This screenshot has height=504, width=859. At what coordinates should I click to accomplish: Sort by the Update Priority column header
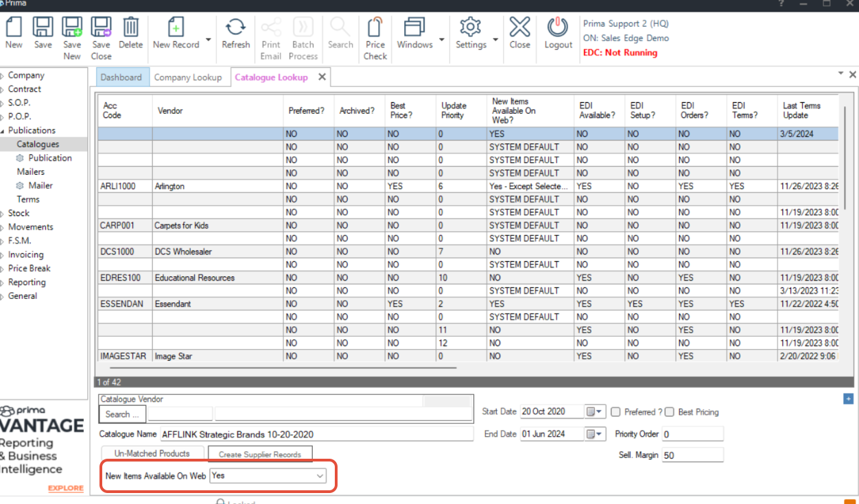[x=460, y=110]
